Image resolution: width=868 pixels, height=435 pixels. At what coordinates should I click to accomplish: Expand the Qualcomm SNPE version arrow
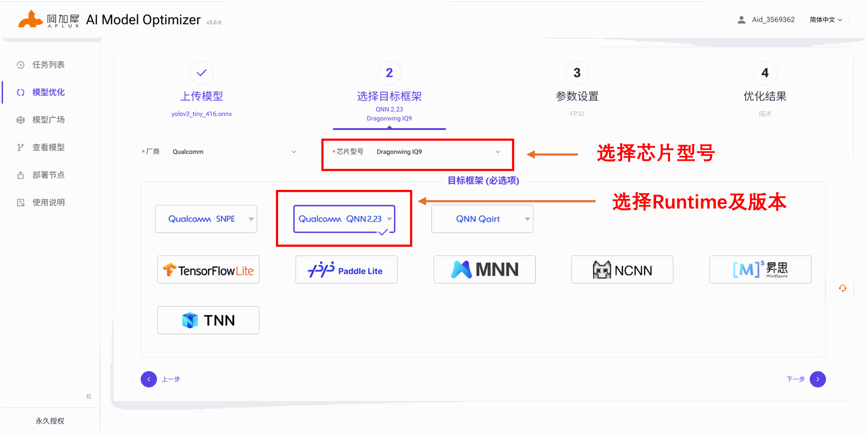click(251, 219)
